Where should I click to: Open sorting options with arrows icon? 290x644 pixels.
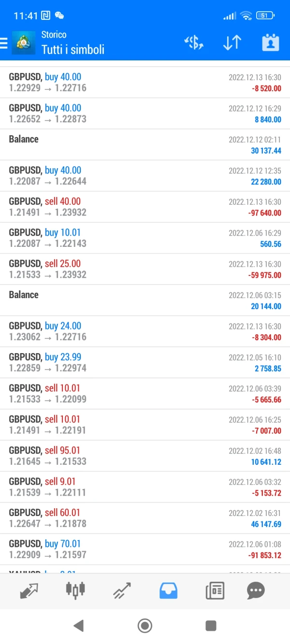pyautogui.click(x=232, y=43)
